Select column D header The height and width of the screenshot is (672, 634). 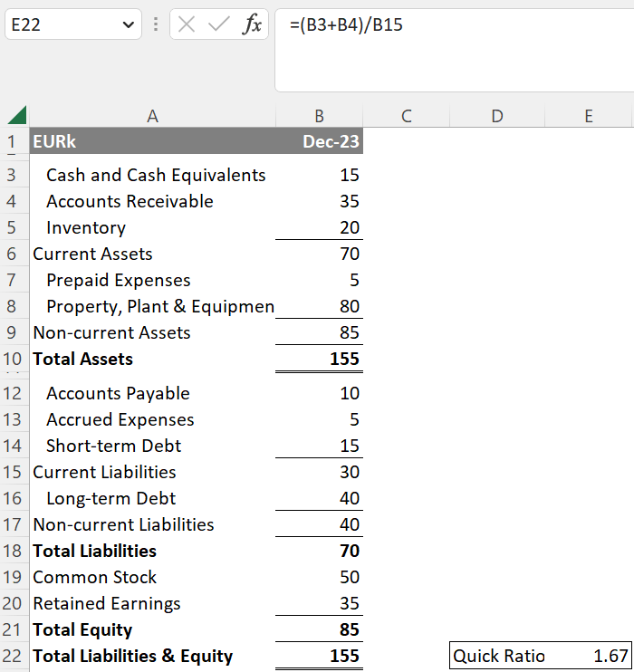[497, 116]
